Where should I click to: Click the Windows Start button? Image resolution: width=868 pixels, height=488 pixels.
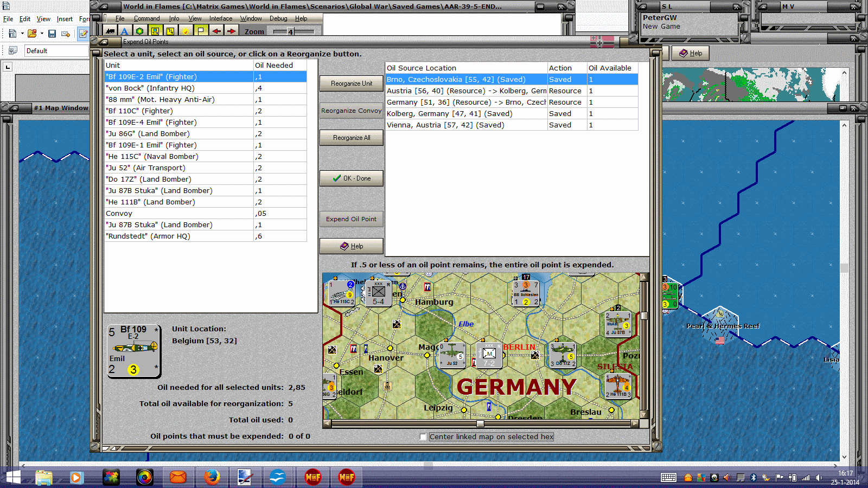click(x=13, y=477)
